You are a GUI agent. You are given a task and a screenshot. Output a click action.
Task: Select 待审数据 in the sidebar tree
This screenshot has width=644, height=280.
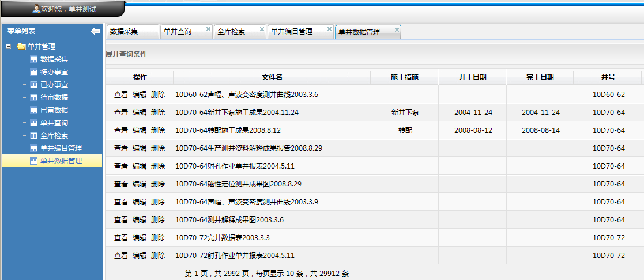tap(54, 98)
